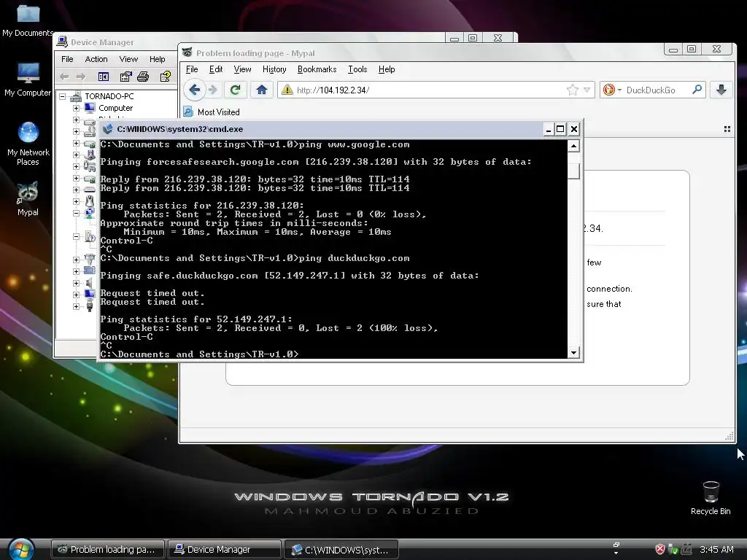Viewport: 747px width, 560px height.
Task: Click the cmd window scroll up arrow
Action: pos(573,146)
